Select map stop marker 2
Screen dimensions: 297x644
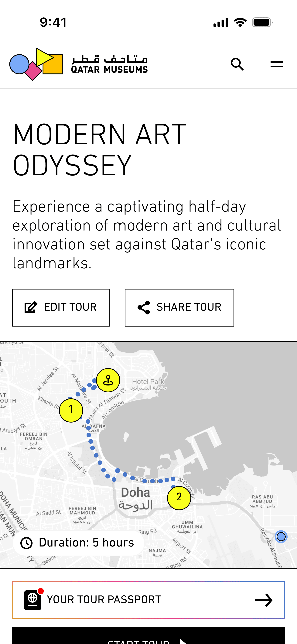tap(179, 498)
